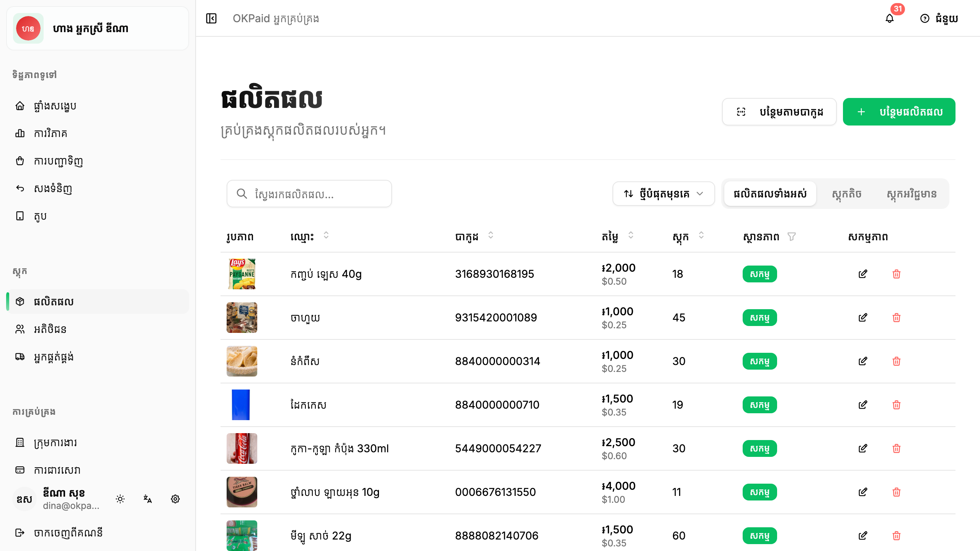Click the product search field

(x=309, y=194)
